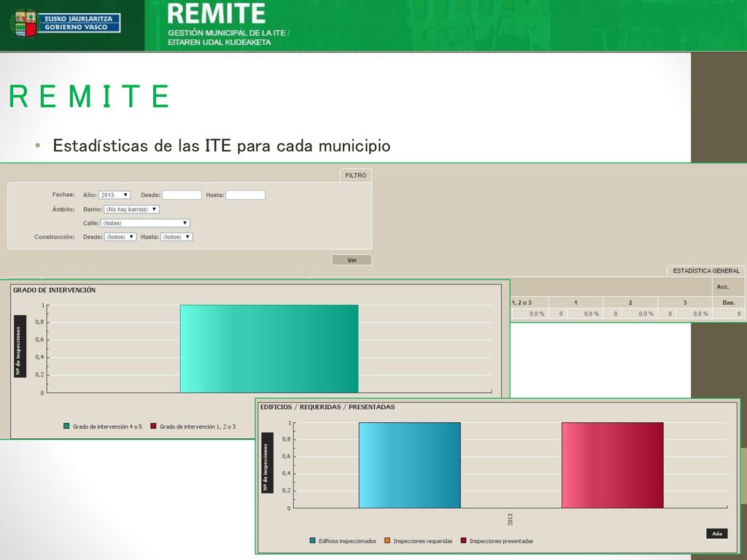
Task: Click the 2013 axis label in lower chart
Action: pos(510,519)
